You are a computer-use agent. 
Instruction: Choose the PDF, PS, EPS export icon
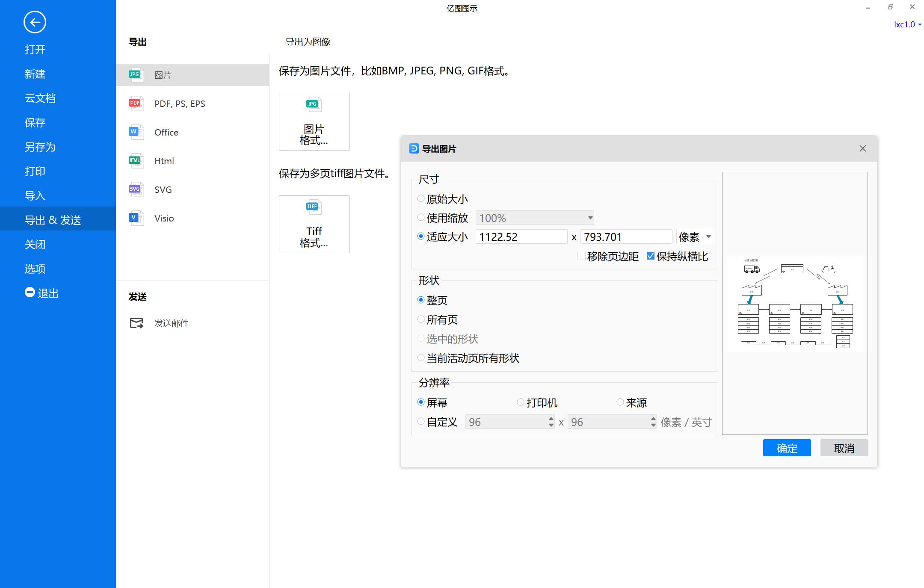(x=136, y=103)
